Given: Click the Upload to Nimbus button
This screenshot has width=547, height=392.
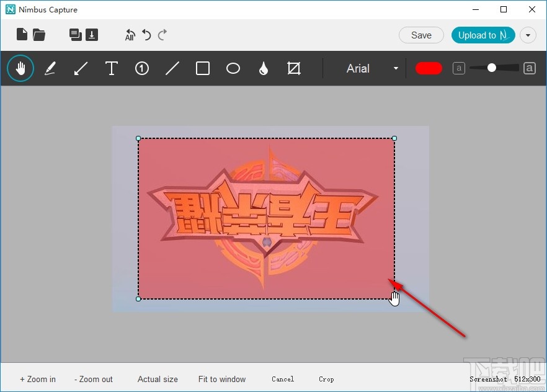Looking at the screenshot, I should (483, 35).
